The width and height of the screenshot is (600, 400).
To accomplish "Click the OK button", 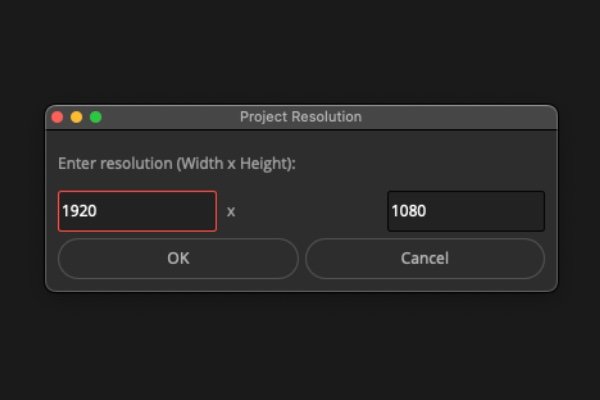I will click(x=178, y=258).
